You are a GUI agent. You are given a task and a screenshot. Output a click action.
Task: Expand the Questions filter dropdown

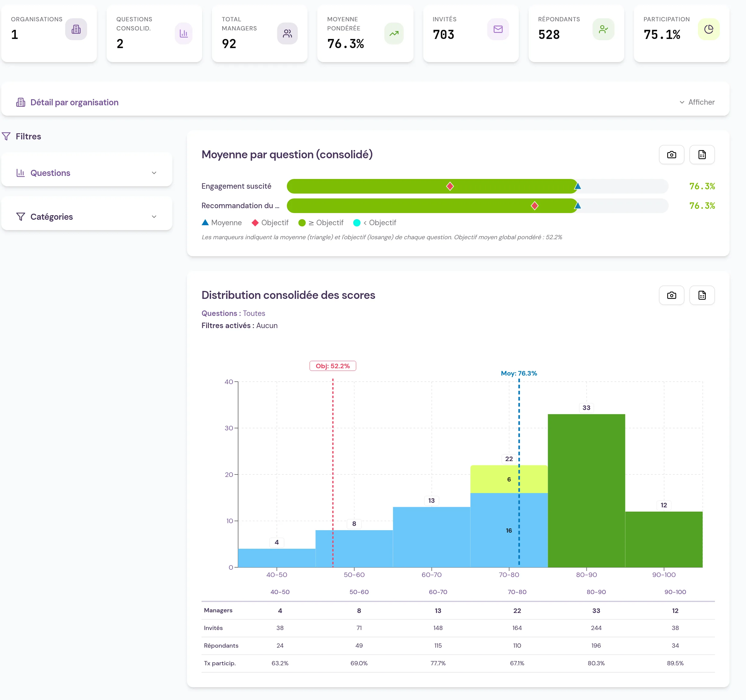154,173
